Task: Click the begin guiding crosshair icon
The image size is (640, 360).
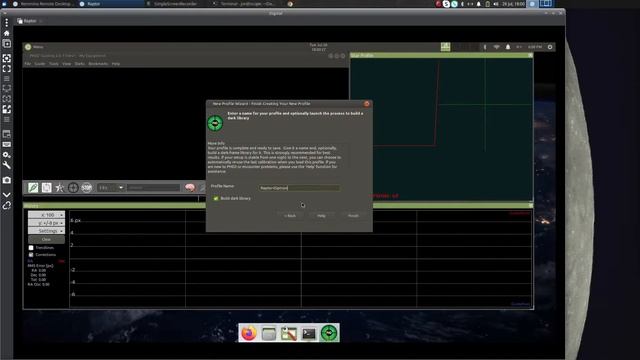Action: click(73, 187)
